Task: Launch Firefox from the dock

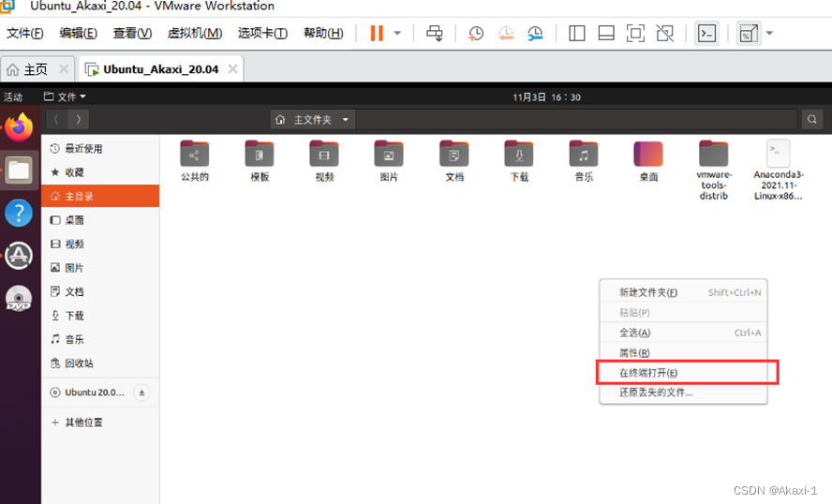Action: [19, 127]
